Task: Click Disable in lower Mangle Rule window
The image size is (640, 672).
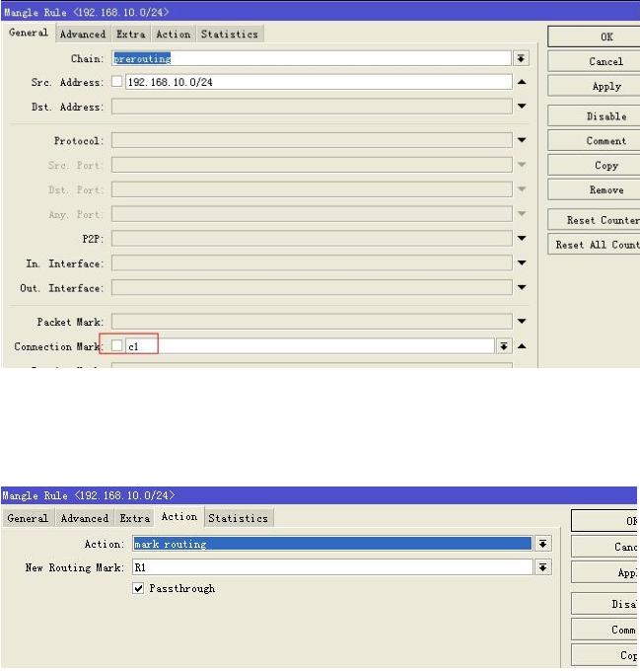Action: (x=604, y=604)
